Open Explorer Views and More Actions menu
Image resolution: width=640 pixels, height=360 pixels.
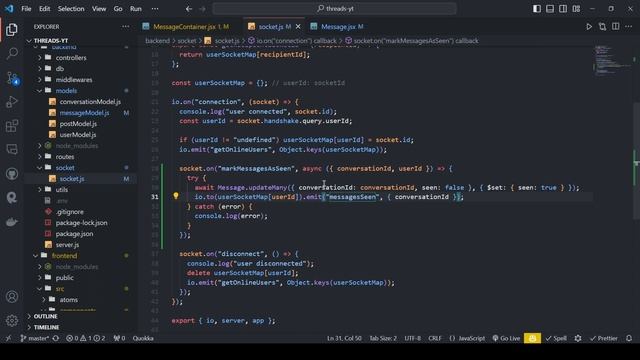125,27
